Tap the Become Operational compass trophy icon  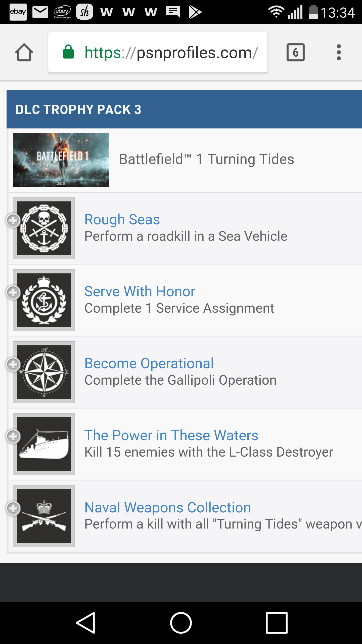click(x=44, y=372)
